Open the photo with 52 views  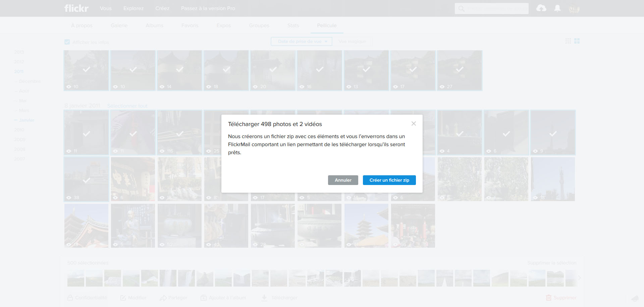click(179, 226)
